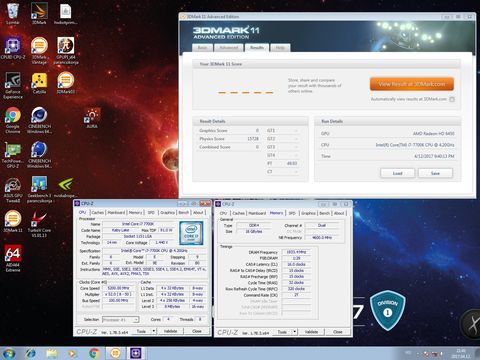Image resolution: width=480 pixels, height=360 pixels.
Task: Click the Core Speed value field in CPU-Z
Action: (x=118, y=288)
